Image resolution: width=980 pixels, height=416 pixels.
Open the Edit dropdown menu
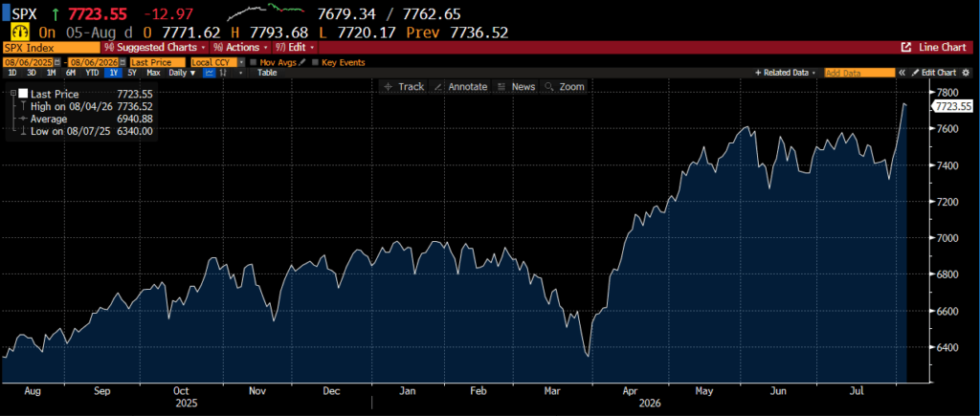click(295, 48)
